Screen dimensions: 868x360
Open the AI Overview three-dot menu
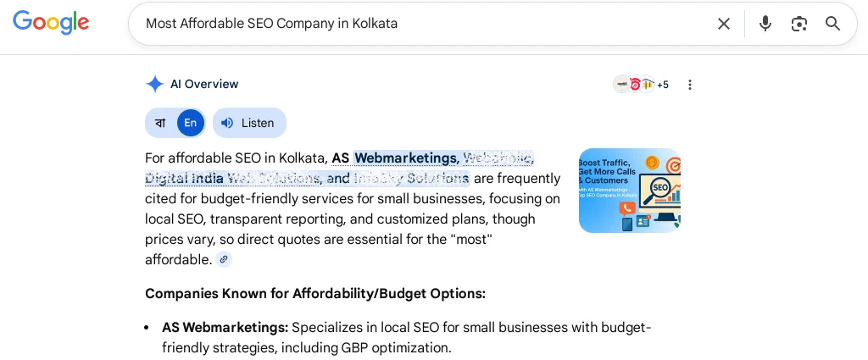pyautogui.click(x=690, y=85)
